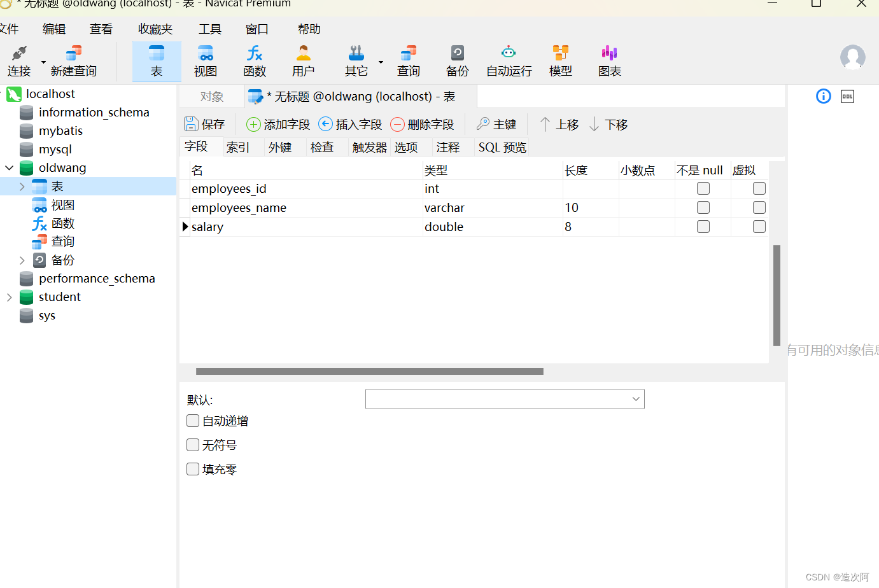Enable Unsigned (无符号) checkbox
This screenshot has height=588, width=879.
[193, 445]
